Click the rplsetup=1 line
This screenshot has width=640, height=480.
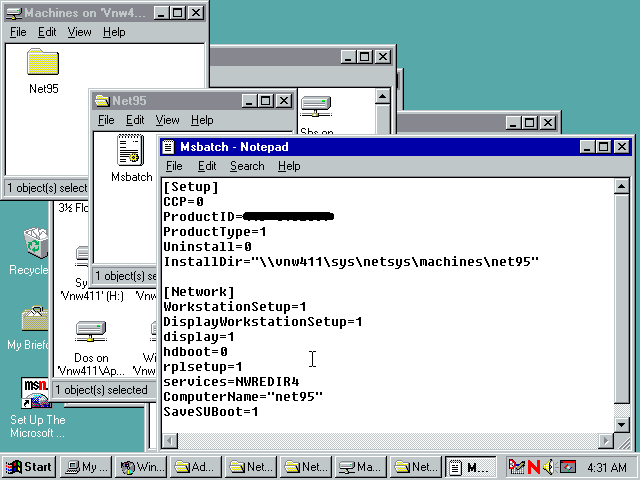203,367
